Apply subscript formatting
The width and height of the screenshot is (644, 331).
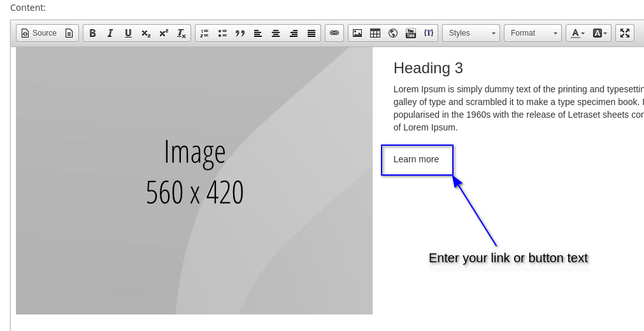(146, 33)
